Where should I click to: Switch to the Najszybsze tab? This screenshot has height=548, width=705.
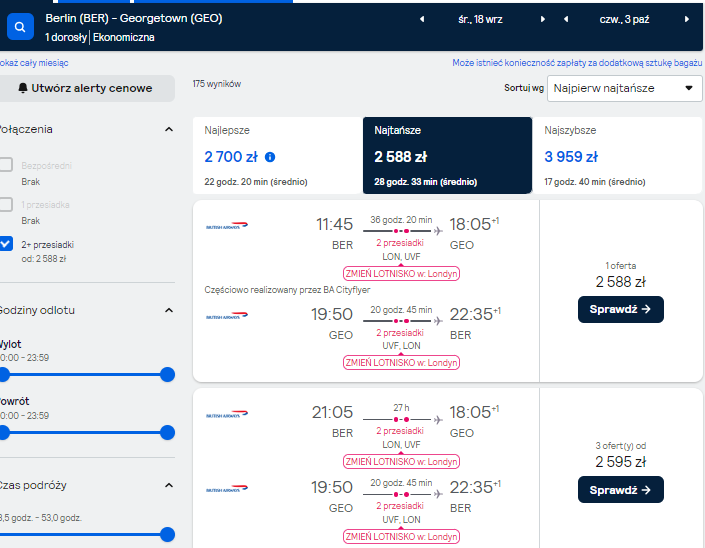pos(617,156)
